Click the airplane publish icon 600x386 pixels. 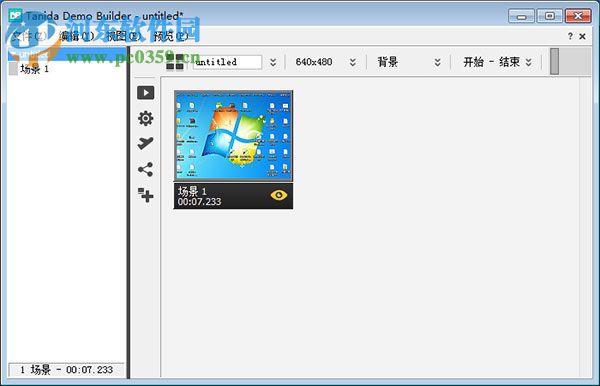click(145, 143)
